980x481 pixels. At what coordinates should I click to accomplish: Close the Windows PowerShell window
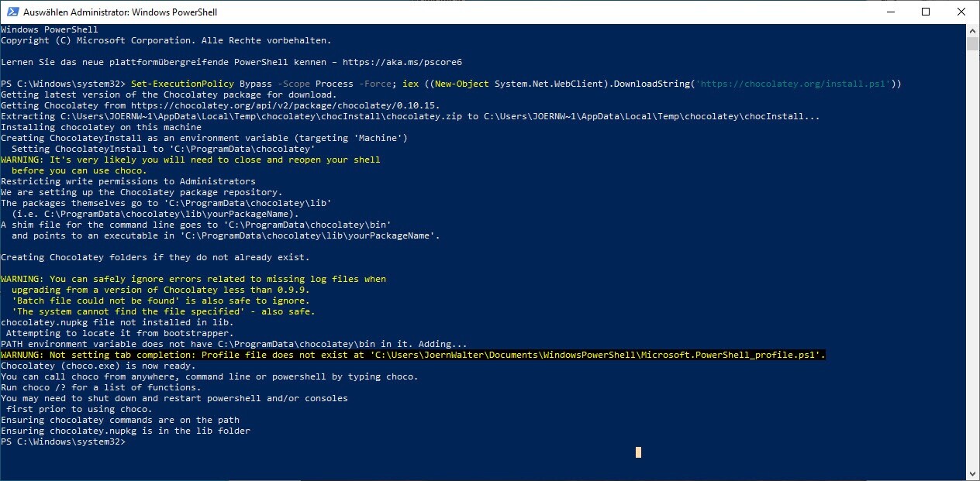(x=961, y=12)
